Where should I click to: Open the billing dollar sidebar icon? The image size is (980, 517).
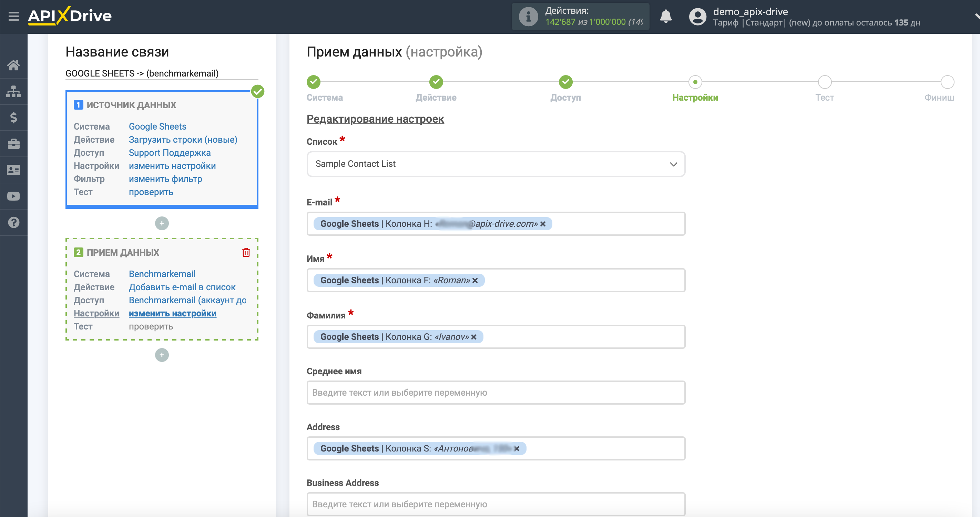[x=14, y=118]
